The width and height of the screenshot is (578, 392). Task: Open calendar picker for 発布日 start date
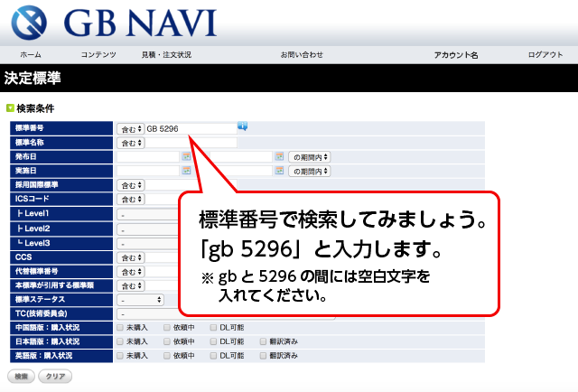187,157
